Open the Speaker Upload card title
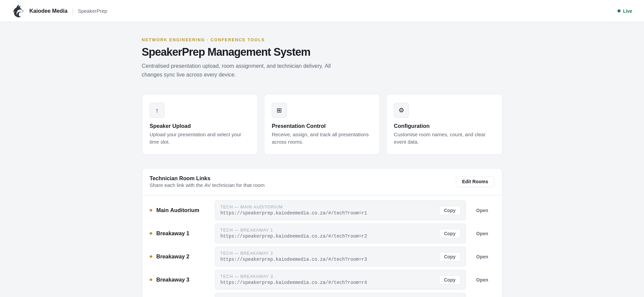This screenshot has width=644, height=297. (x=170, y=126)
